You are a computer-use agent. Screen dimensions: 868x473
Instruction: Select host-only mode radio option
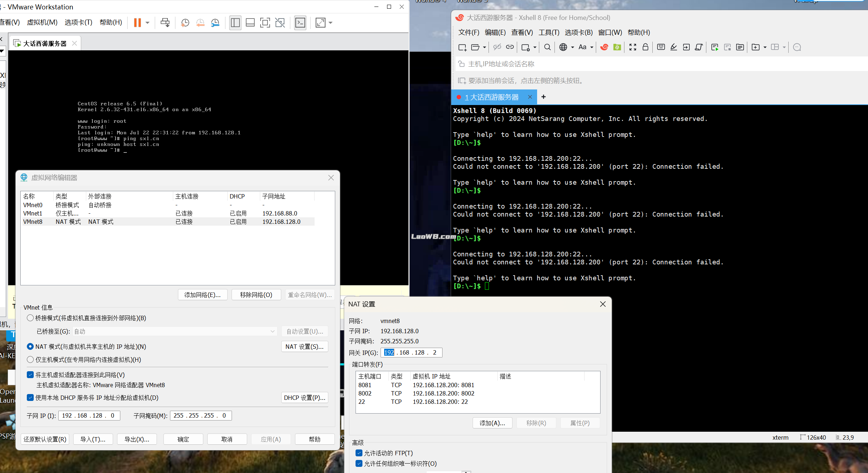click(30, 360)
